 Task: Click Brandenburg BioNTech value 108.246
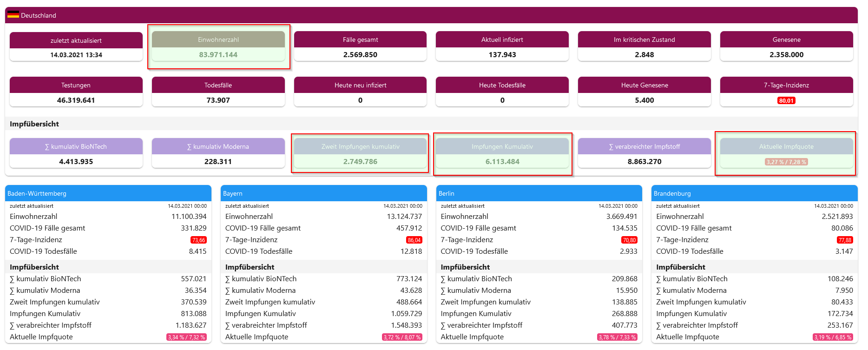click(840, 279)
